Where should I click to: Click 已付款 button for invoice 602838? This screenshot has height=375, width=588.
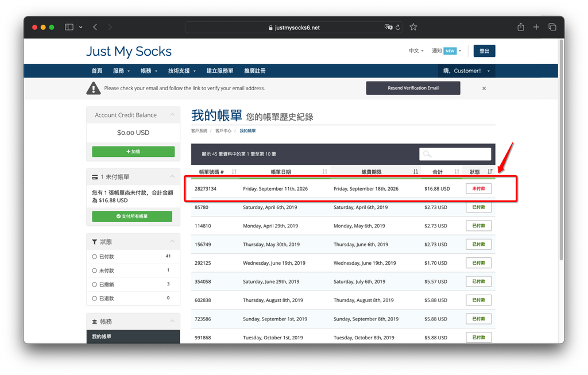[478, 300]
